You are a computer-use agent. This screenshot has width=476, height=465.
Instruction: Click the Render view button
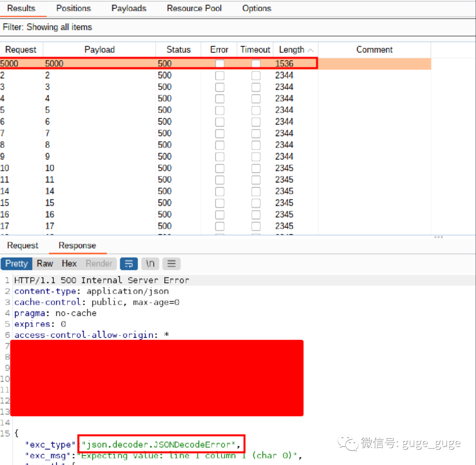point(99,264)
